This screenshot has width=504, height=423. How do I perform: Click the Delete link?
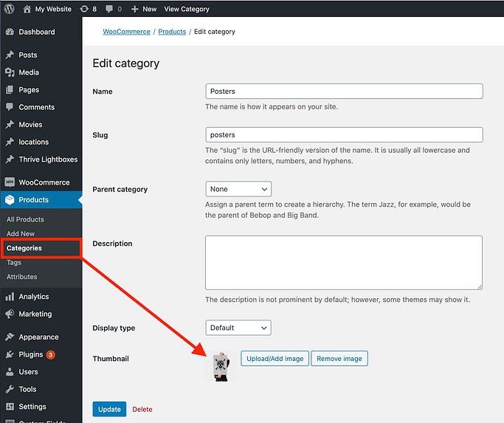click(142, 409)
